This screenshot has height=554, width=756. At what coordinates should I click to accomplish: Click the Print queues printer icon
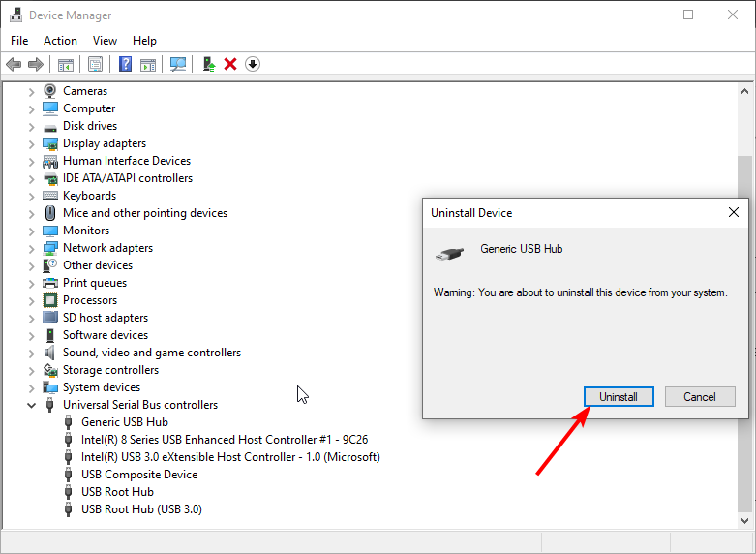click(50, 283)
